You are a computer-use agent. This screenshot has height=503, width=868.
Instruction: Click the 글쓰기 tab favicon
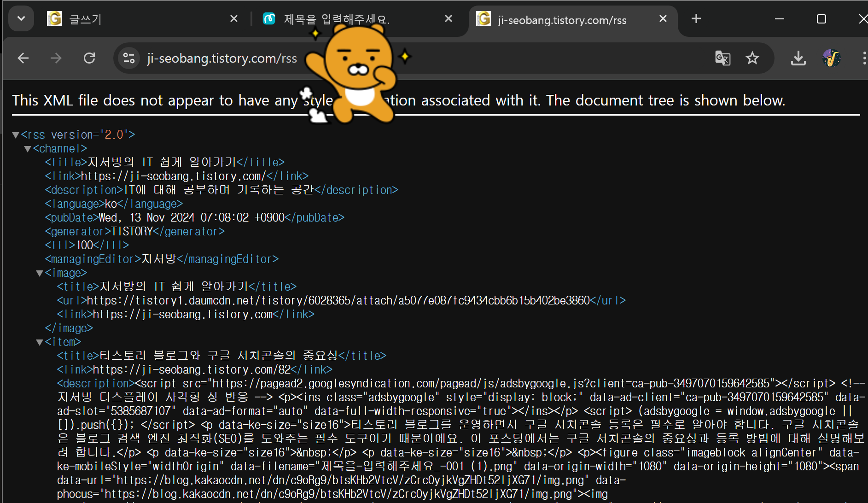pos(54,19)
